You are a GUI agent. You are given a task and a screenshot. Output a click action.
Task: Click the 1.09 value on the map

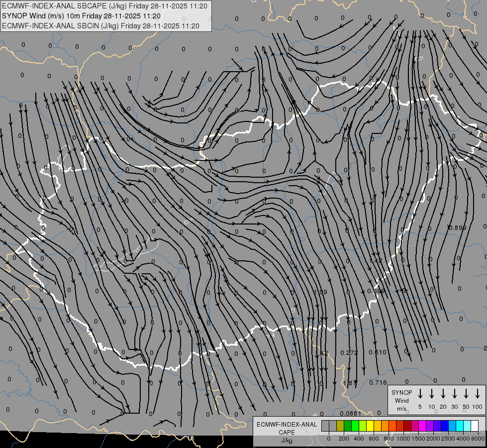320,292
